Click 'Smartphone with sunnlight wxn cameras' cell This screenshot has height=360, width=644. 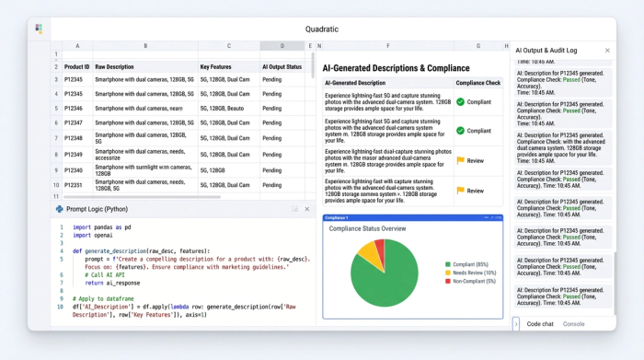[x=145, y=170]
